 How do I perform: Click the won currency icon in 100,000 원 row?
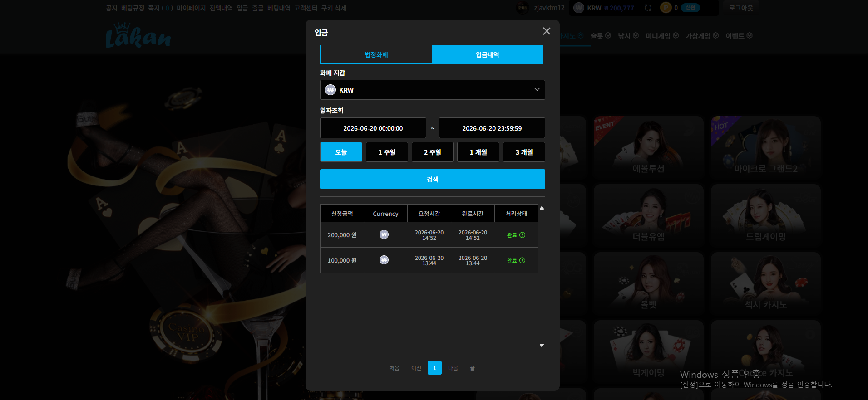[x=384, y=260]
